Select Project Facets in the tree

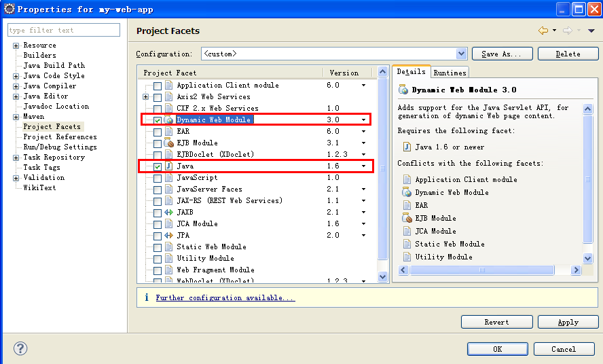click(x=52, y=126)
